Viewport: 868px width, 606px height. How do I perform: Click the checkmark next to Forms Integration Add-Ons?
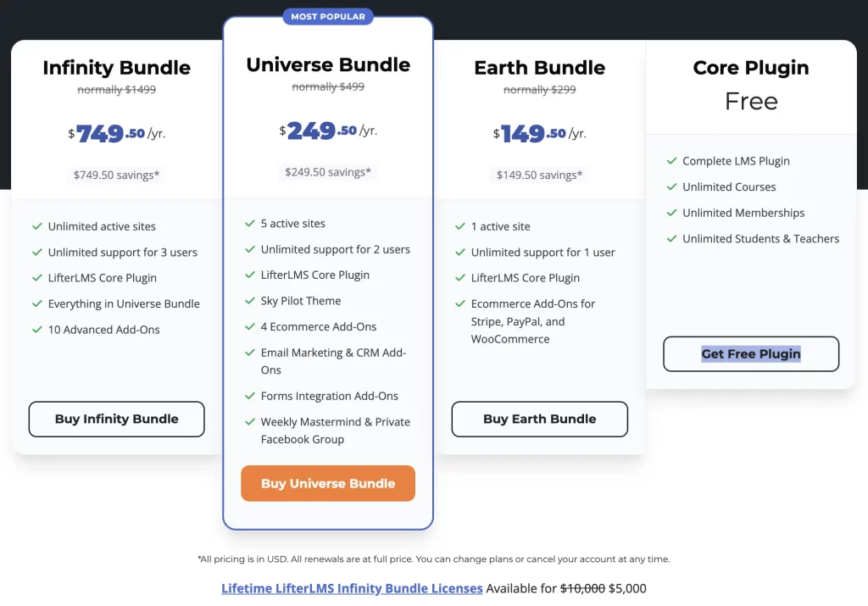[x=250, y=396]
